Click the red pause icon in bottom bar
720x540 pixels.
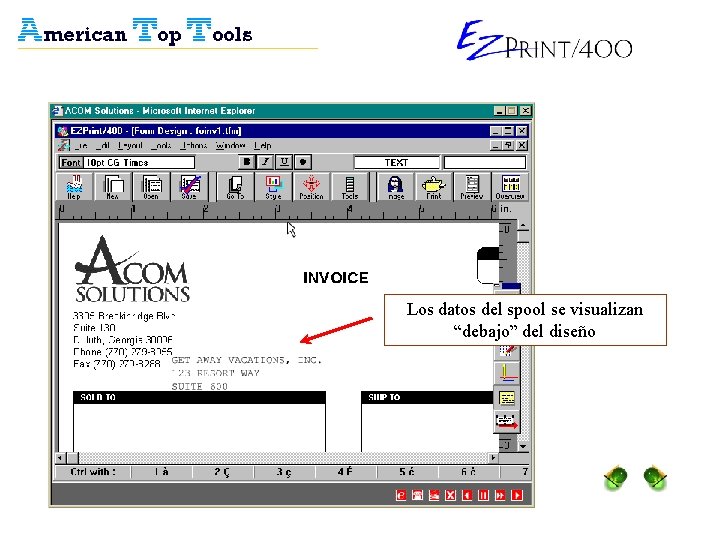click(484, 495)
